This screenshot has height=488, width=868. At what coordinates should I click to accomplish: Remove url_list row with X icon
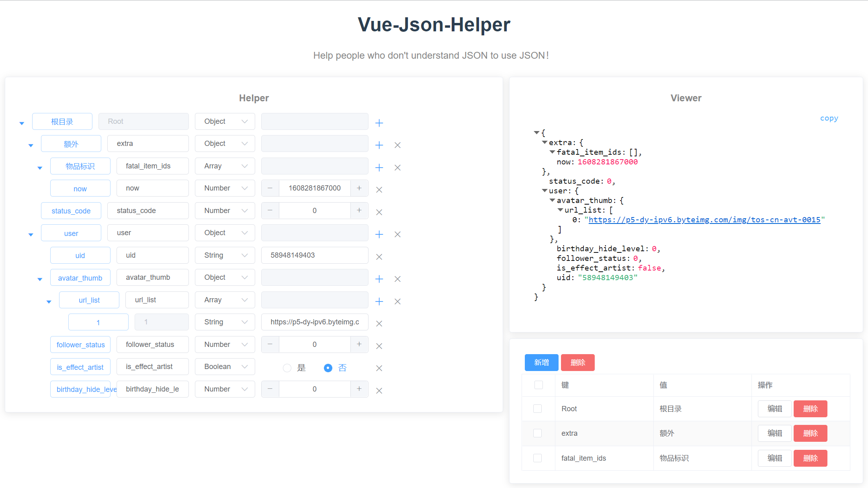pyautogui.click(x=397, y=301)
